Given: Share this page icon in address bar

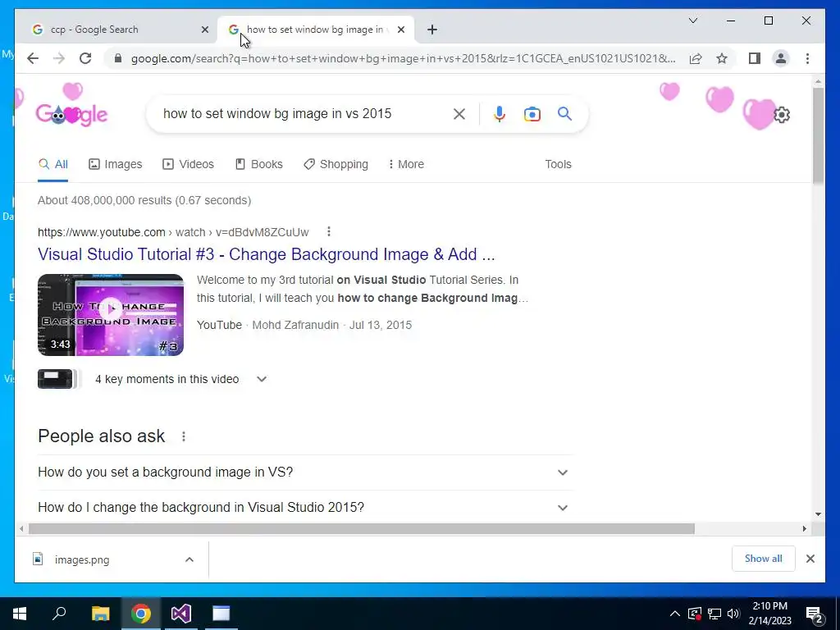Looking at the screenshot, I should tap(696, 58).
